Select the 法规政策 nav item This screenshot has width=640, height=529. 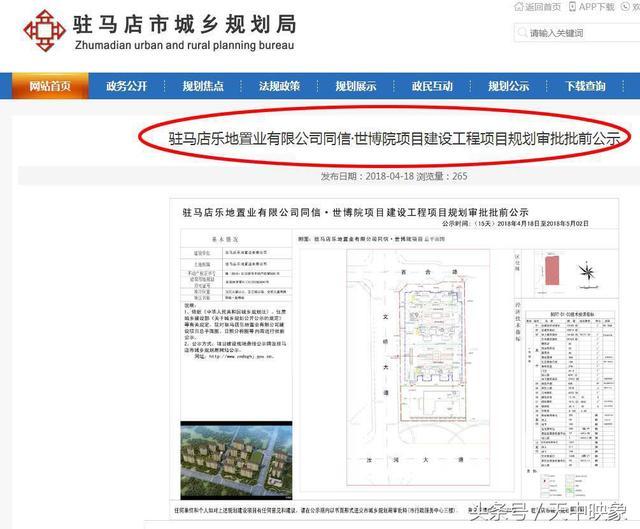280,86
